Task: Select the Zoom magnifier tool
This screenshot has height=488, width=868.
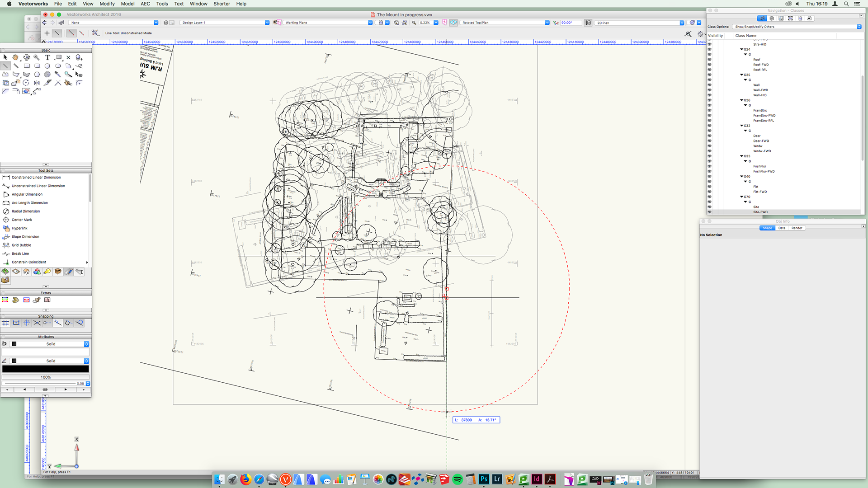Action: pyautogui.click(x=37, y=57)
